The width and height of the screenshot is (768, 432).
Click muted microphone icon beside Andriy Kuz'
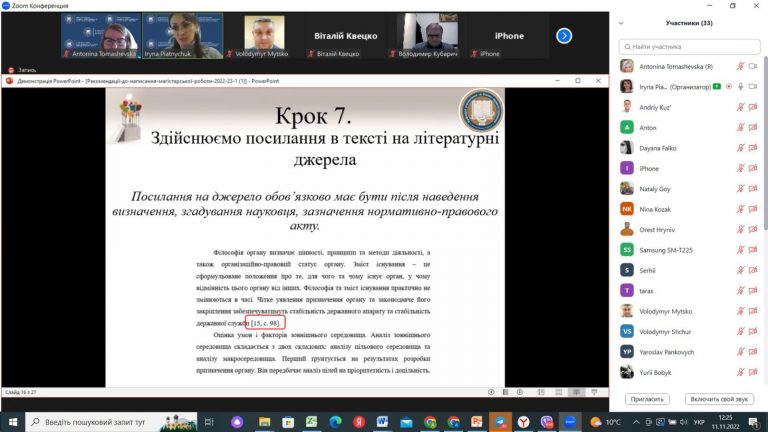click(x=741, y=107)
